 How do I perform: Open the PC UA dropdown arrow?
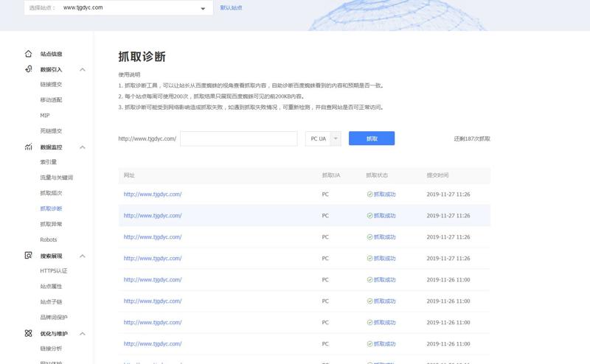336,139
